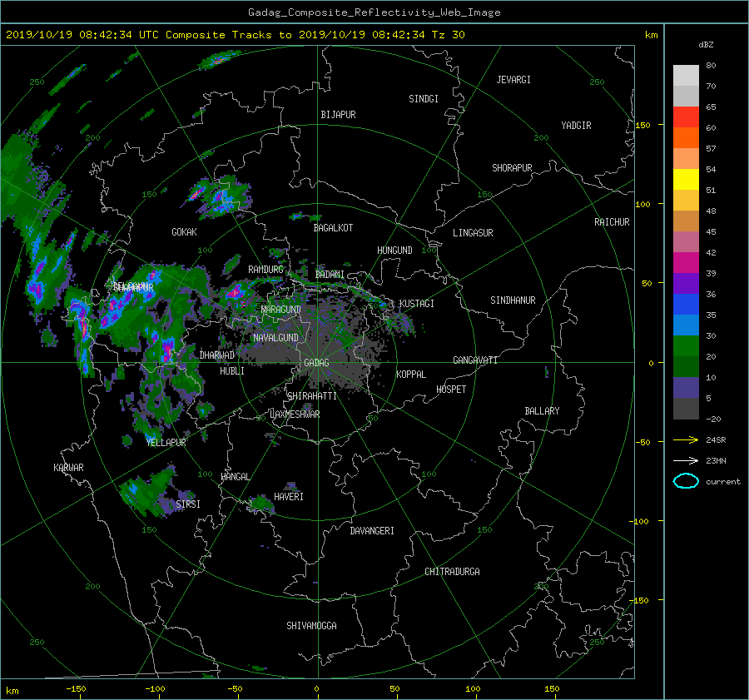Viewport: 749px width, 700px height.
Task: Pick the yellow 51-54 dBZ swatch
Action: pyautogui.click(x=686, y=180)
